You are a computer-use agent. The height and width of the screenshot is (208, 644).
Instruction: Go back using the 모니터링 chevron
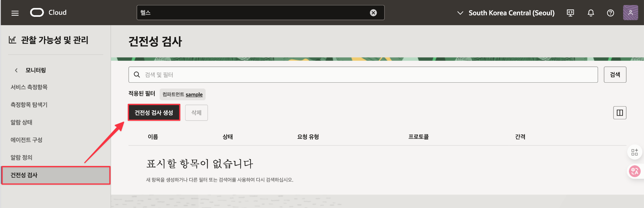pyautogui.click(x=16, y=70)
